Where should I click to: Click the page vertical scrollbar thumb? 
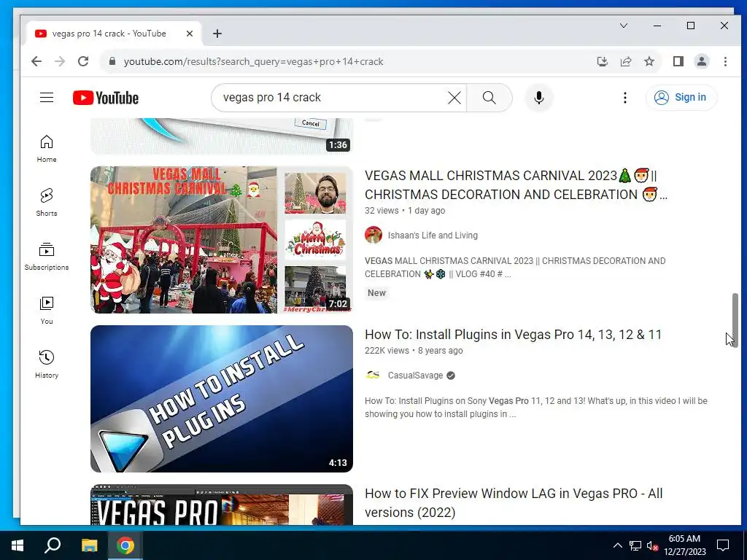(735, 320)
